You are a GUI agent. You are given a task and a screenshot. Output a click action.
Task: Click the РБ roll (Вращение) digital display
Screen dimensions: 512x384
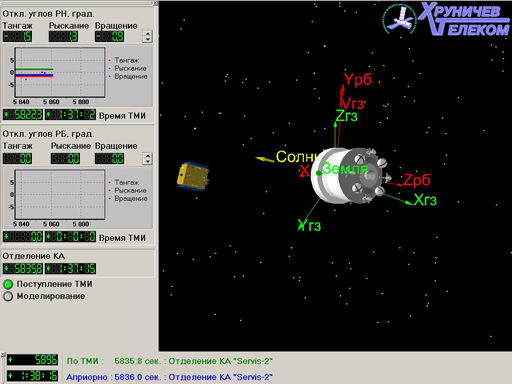[x=109, y=159]
